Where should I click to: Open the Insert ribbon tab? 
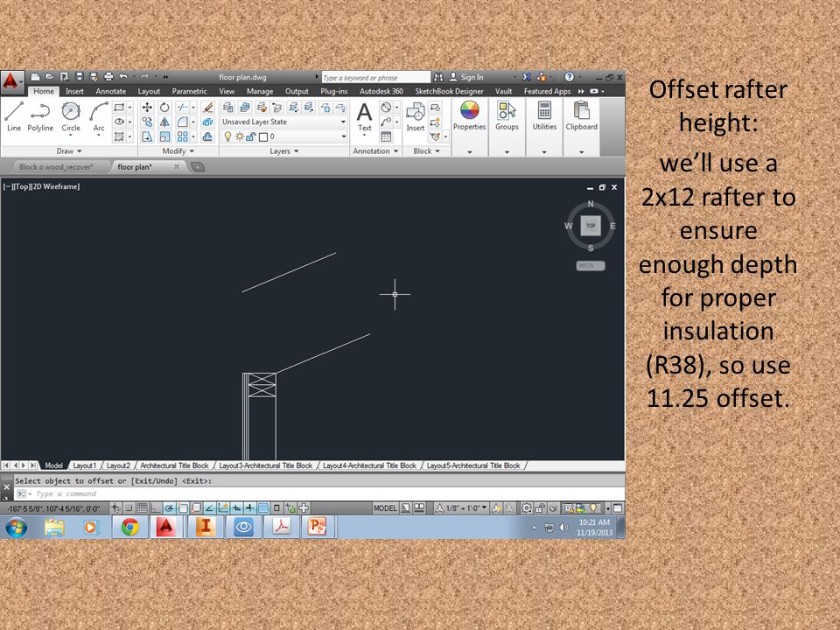[x=74, y=91]
